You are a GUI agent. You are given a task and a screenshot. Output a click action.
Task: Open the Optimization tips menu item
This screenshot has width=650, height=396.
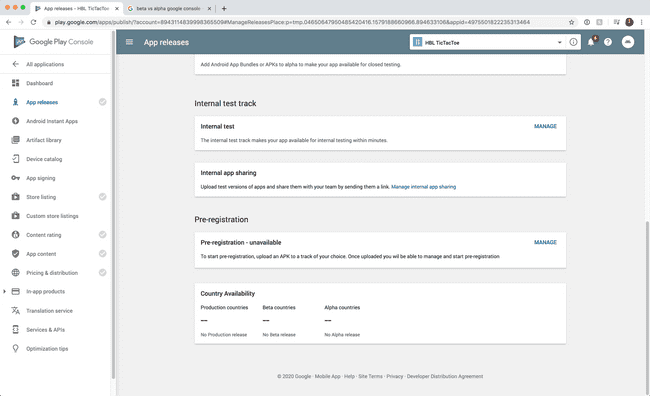click(47, 349)
